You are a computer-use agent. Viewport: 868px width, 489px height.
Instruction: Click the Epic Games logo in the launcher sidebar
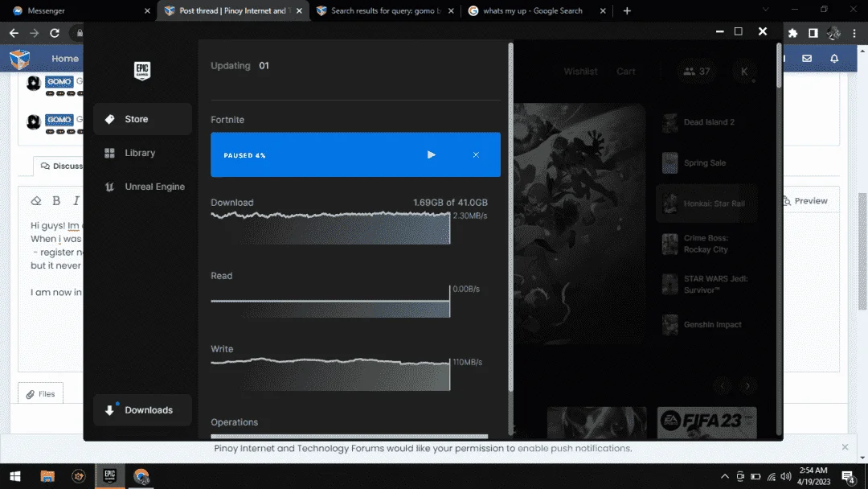coord(142,71)
